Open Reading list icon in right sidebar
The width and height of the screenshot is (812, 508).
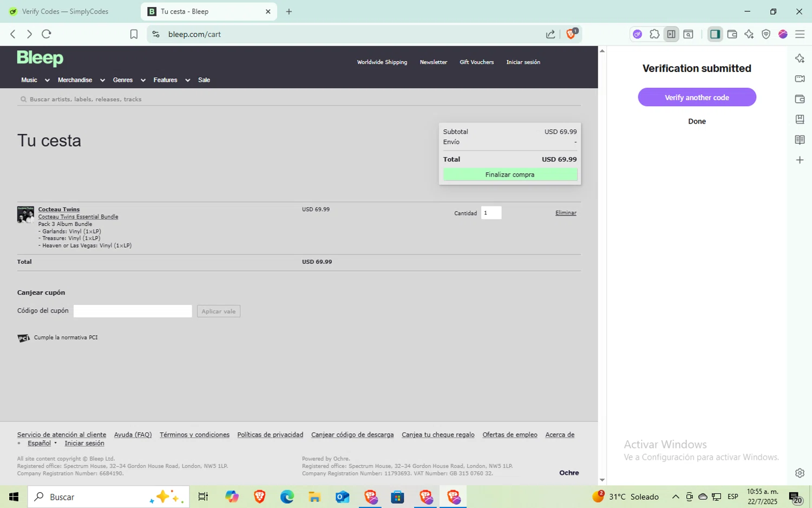coord(800,140)
